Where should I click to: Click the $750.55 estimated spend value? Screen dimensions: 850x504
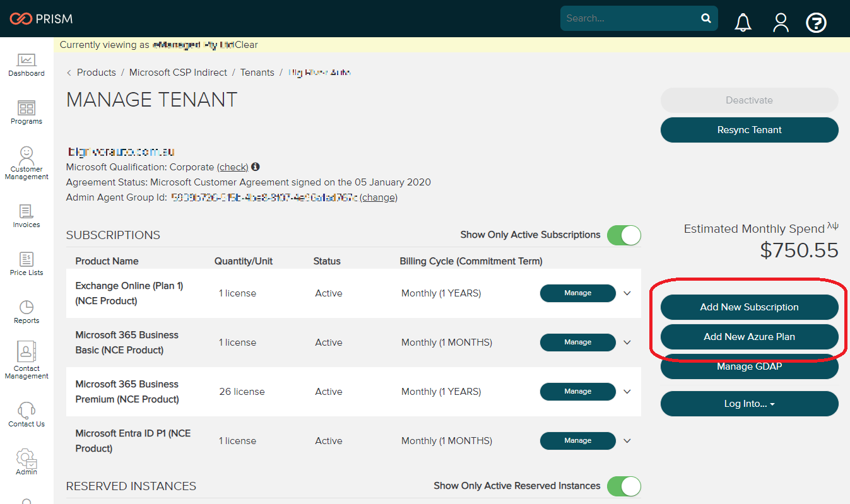point(799,250)
